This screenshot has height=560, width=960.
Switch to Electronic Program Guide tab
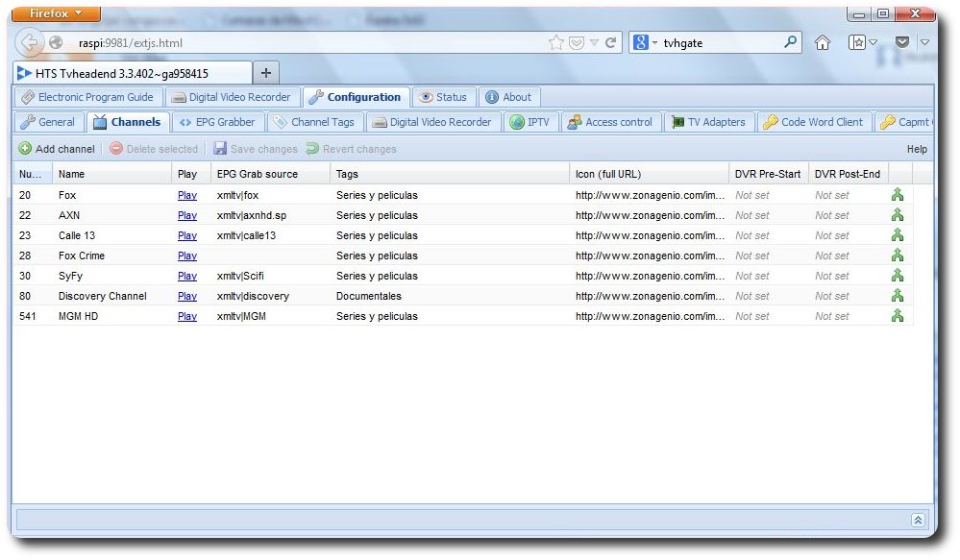point(87,97)
